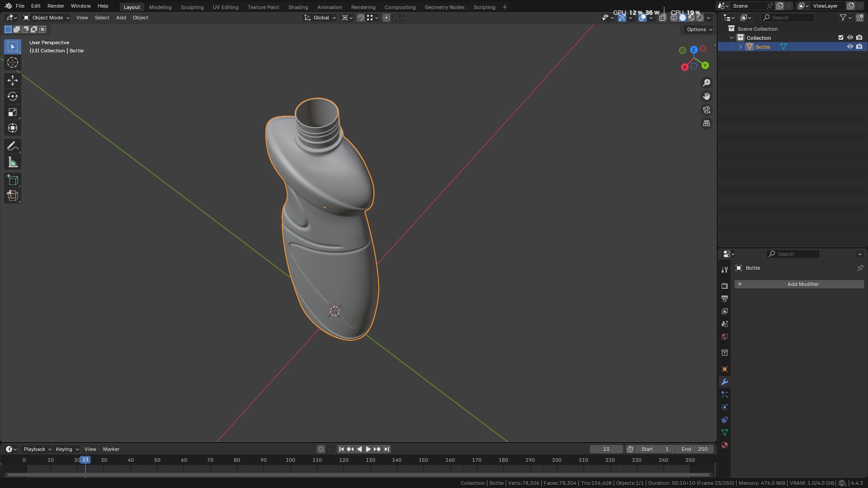Open the Tool properties tab

tap(725, 270)
